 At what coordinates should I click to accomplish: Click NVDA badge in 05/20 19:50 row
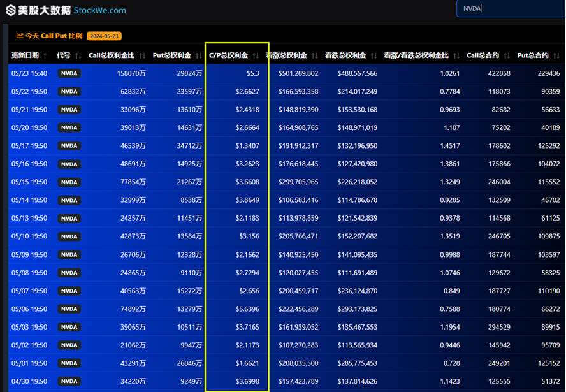click(69, 127)
